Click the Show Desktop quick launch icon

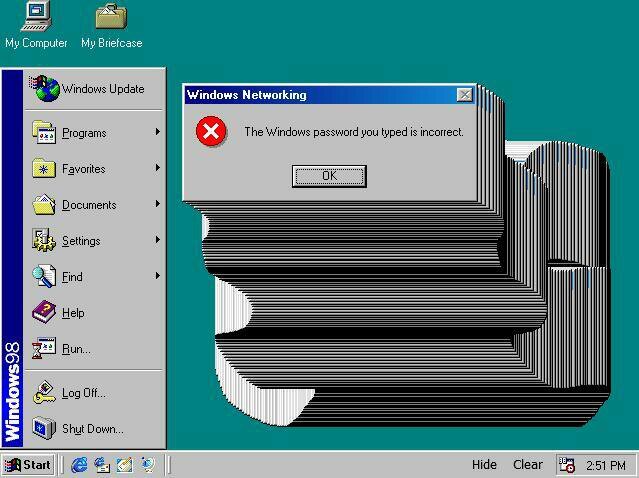[x=124, y=464]
